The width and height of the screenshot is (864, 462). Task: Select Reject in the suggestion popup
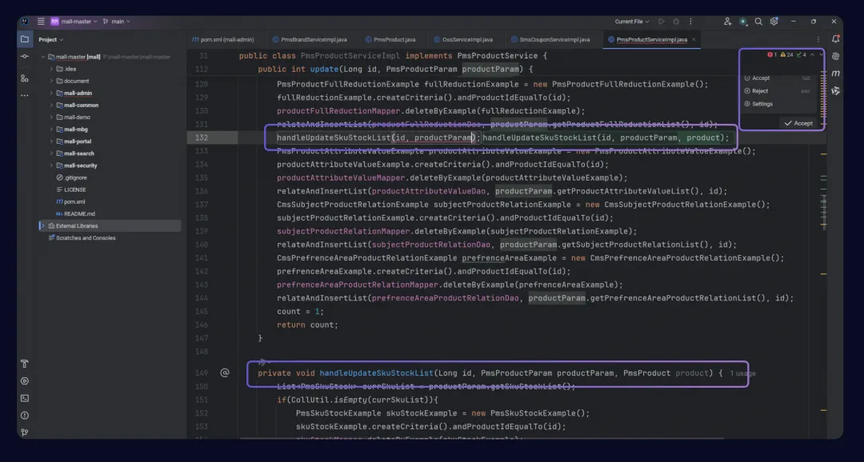[759, 91]
